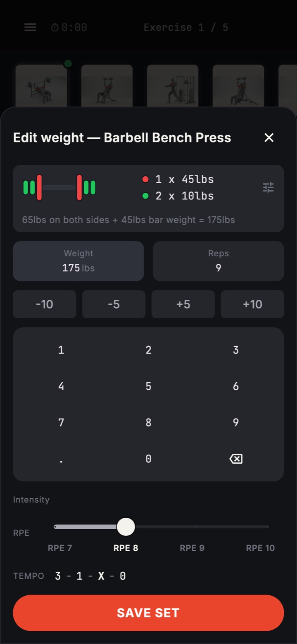Tap the barbell plates diagram
Viewport: 297px width, 644px height.
pos(59,187)
